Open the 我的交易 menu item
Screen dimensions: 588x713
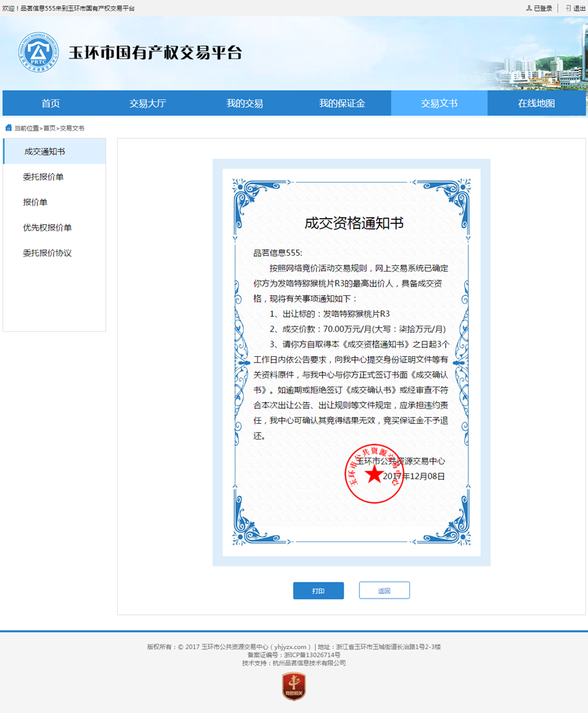(244, 103)
